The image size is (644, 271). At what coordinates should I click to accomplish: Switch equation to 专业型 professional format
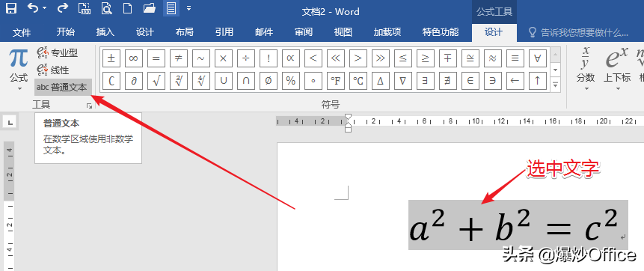pyautogui.click(x=58, y=52)
